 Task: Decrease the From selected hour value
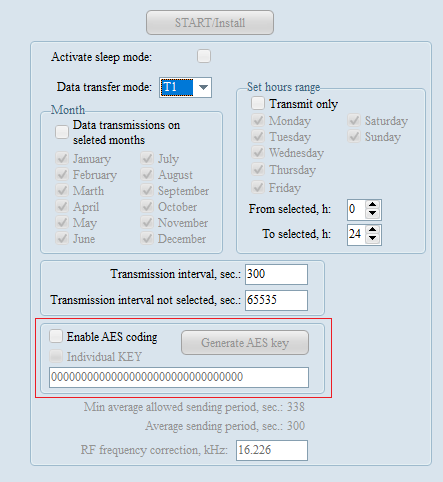tap(373, 214)
